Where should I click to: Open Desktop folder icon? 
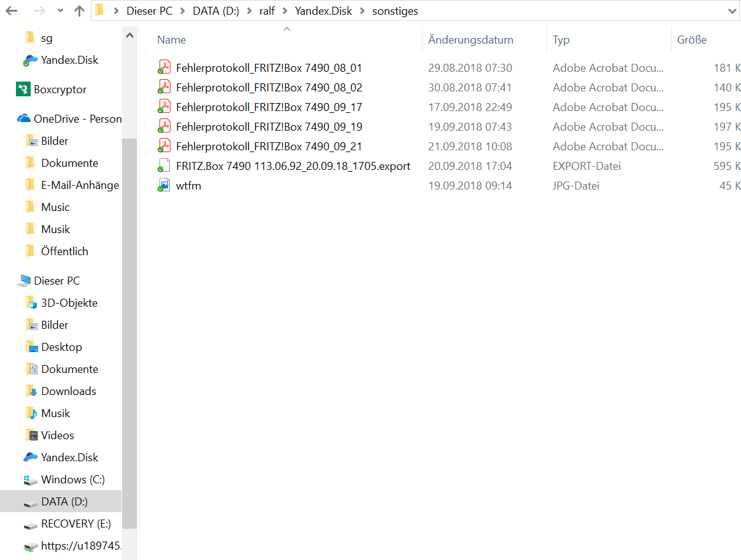click(x=31, y=347)
